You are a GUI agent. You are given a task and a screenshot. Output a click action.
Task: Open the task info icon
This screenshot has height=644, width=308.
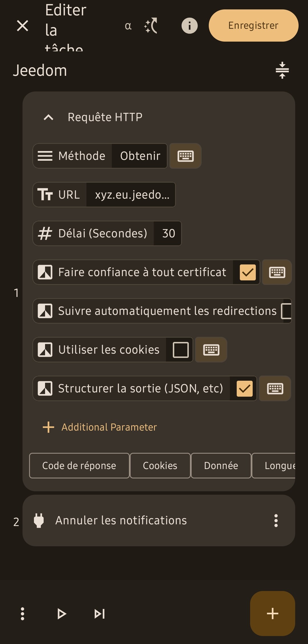click(x=190, y=26)
